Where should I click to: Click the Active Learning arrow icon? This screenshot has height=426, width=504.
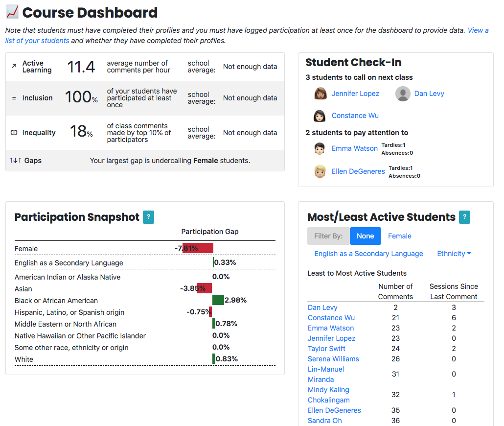[x=14, y=66]
